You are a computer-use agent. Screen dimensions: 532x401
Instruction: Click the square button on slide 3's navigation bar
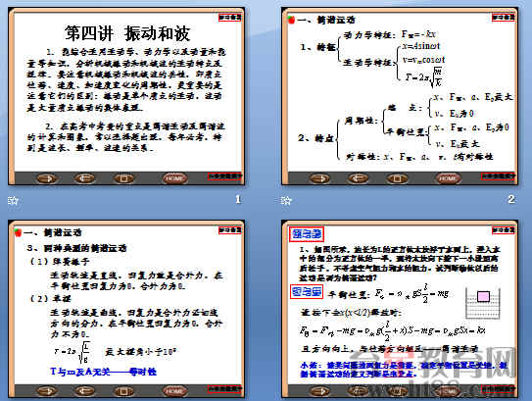(123, 391)
